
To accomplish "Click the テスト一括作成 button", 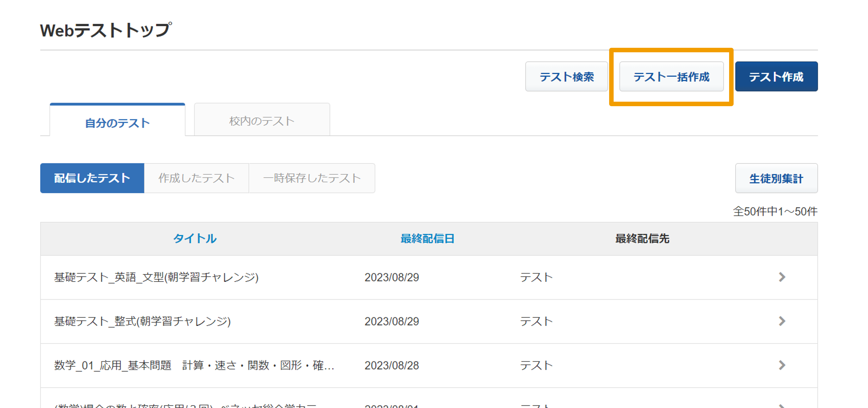I will (671, 76).
